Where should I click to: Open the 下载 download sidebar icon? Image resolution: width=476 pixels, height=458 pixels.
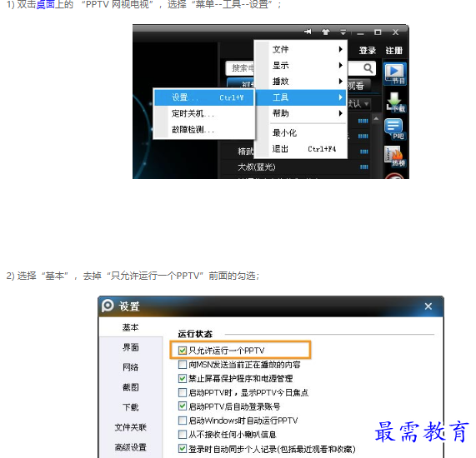pos(395,102)
